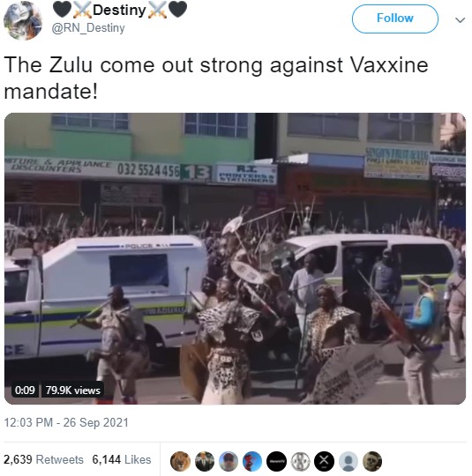View the 2,639 Retweets list

pyautogui.click(x=43, y=459)
